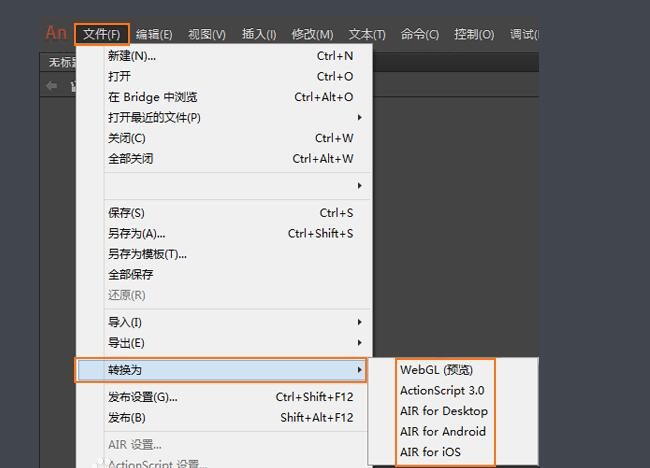The image size is (650, 468).
Task: Convert document to AIR for iOS
Action: (453, 452)
